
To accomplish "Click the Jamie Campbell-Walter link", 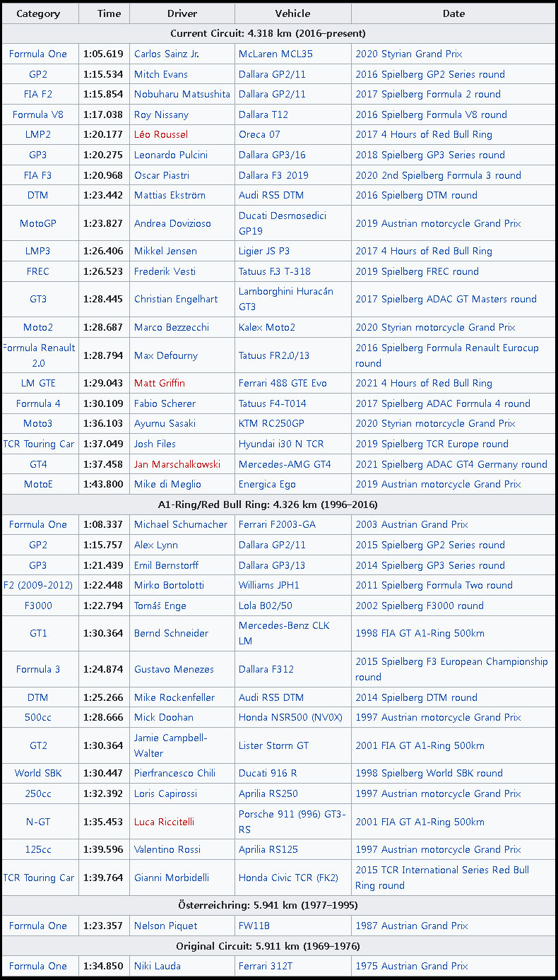I will (171, 745).
